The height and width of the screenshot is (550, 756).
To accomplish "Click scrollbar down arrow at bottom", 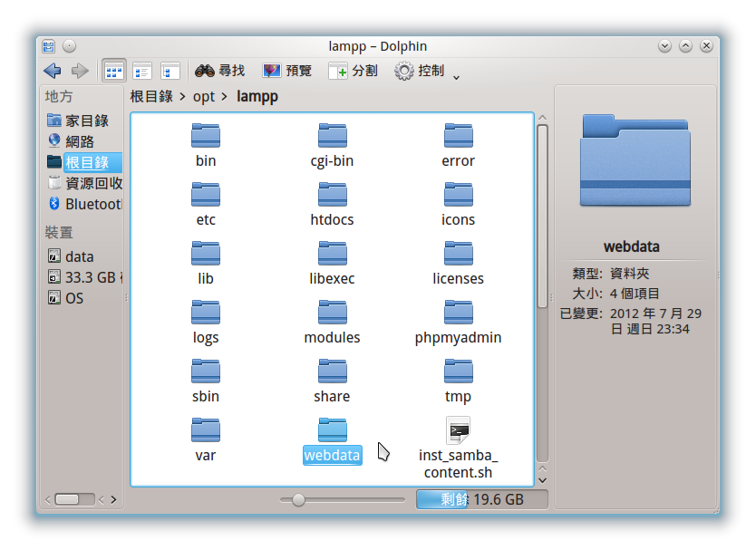I will click(542, 480).
